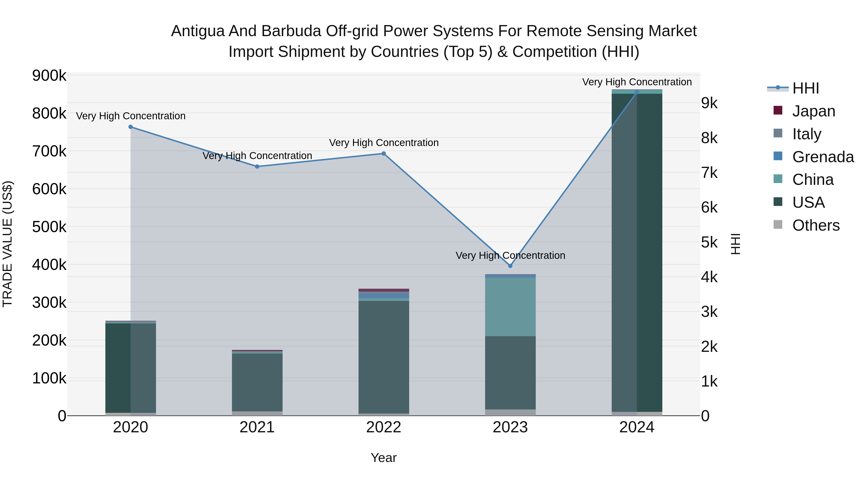Viewport: 868px width, 488px height.
Task: Click the 2024 x-axis label
Action: click(x=637, y=427)
